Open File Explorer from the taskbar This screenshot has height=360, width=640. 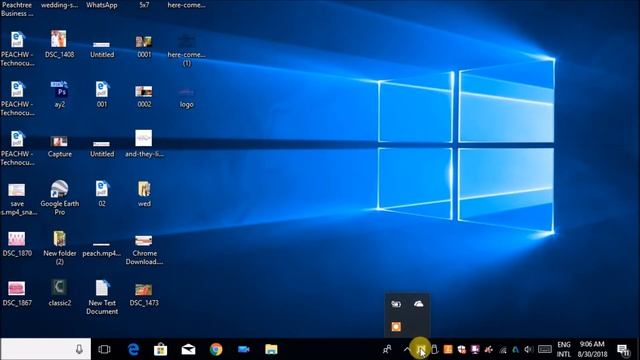click(x=271, y=349)
